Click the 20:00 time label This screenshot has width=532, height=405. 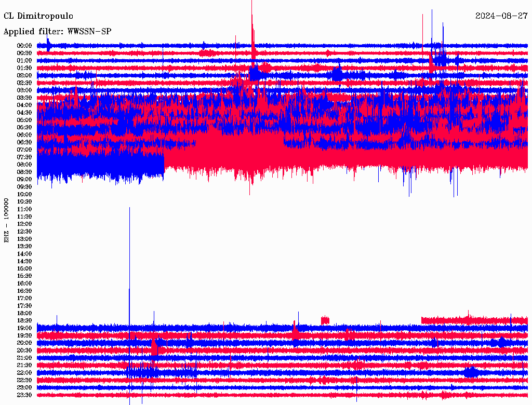coord(24,343)
